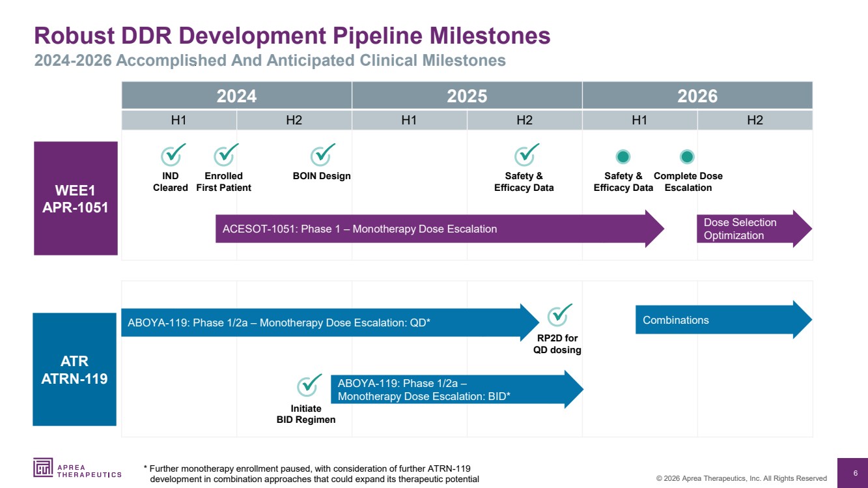Click the Aprea Therapeutics logo

[77, 468]
